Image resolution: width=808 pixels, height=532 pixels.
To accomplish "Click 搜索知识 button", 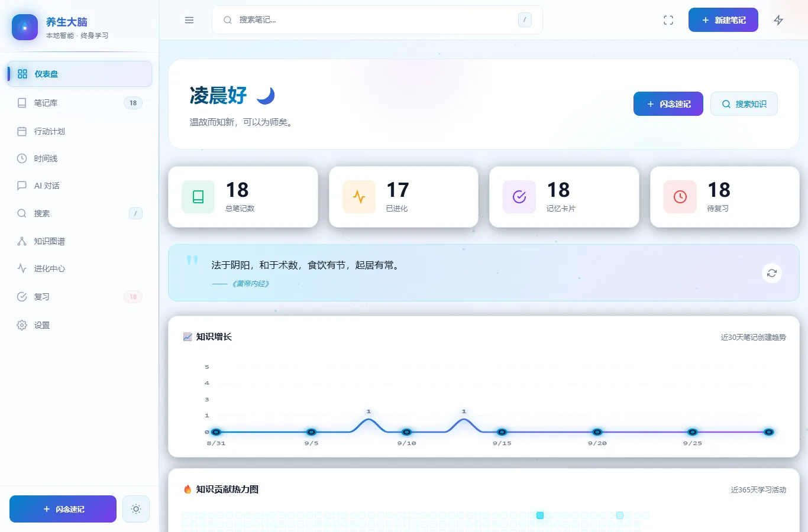I will (744, 104).
